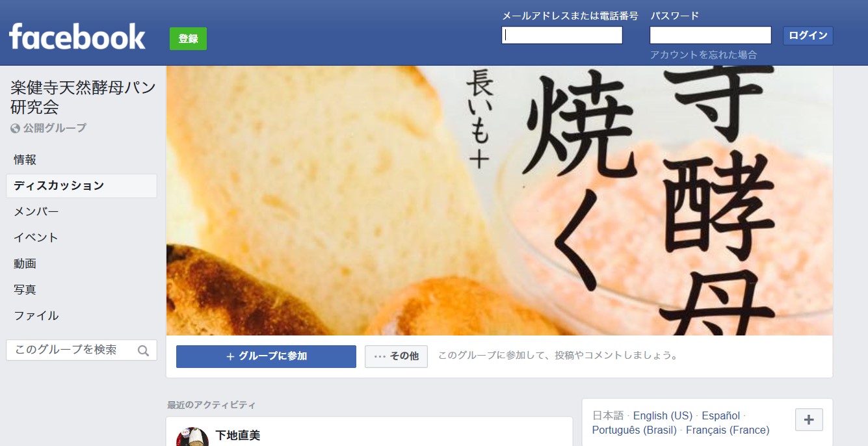Switch language to English (US)
The height and width of the screenshot is (446, 868).
tap(663, 415)
